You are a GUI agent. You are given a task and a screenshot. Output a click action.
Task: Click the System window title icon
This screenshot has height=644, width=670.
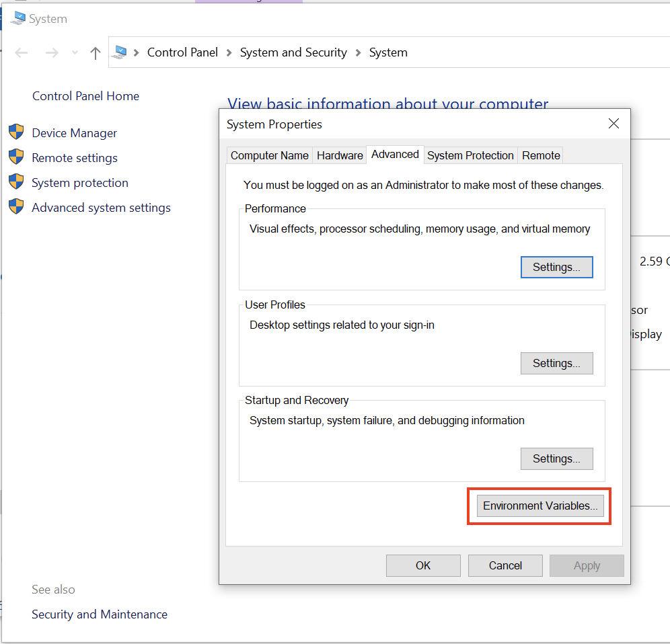tap(18, 18)
